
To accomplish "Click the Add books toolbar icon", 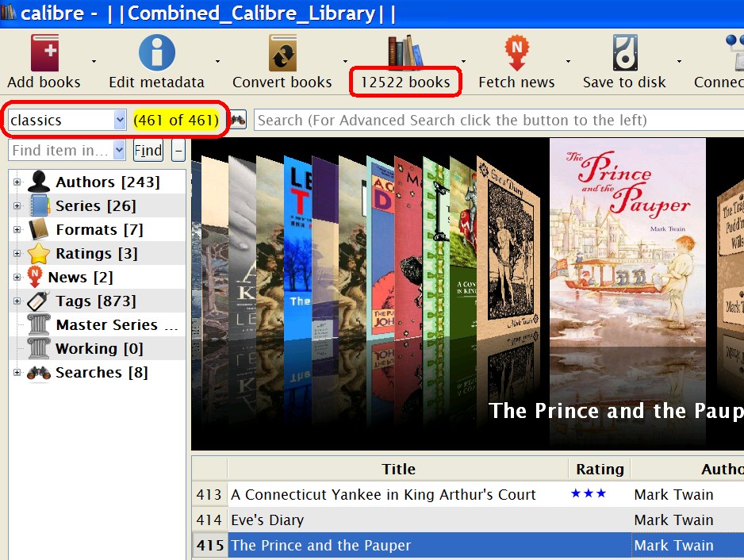I will (x=44, y=52).
